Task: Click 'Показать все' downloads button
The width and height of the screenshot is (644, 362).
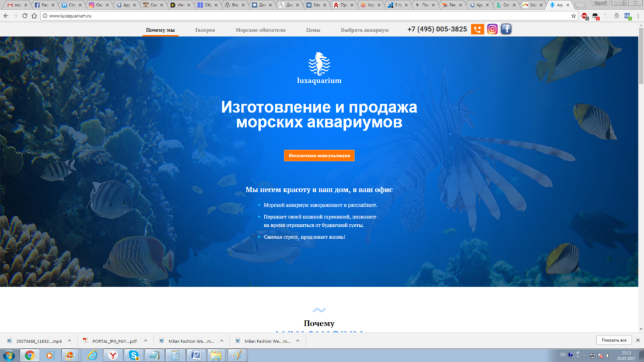Action: point(614,340)
